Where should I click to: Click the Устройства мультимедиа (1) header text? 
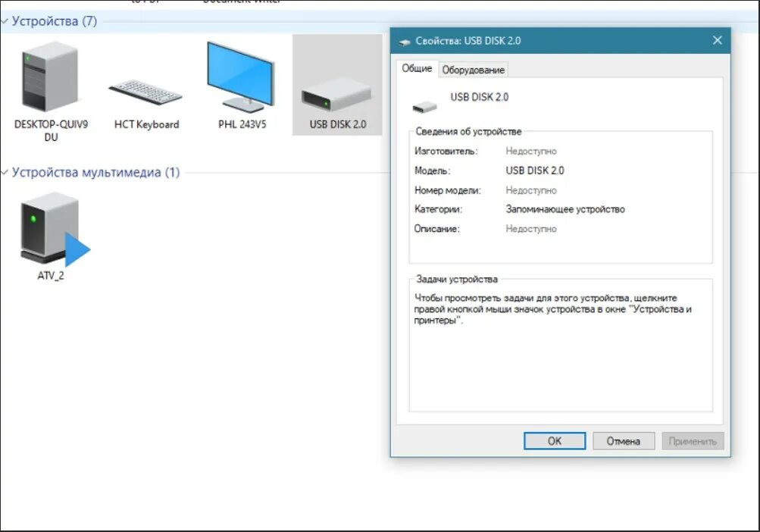[x=96, y=173]
